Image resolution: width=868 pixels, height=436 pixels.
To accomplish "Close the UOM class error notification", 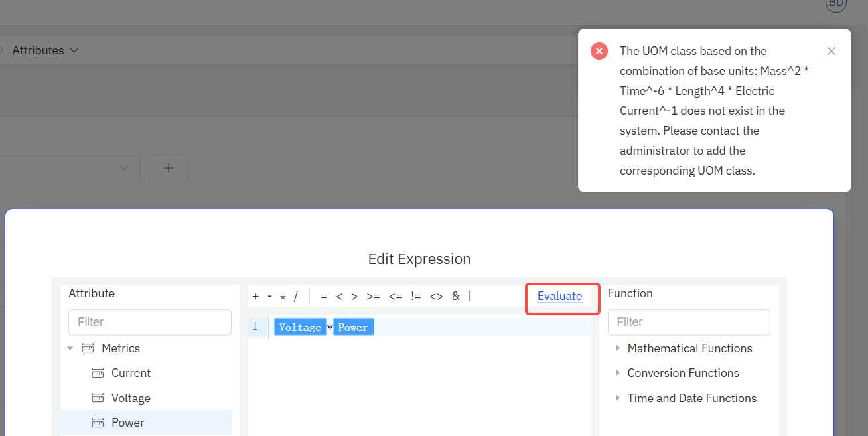I will tap(832, 51).
